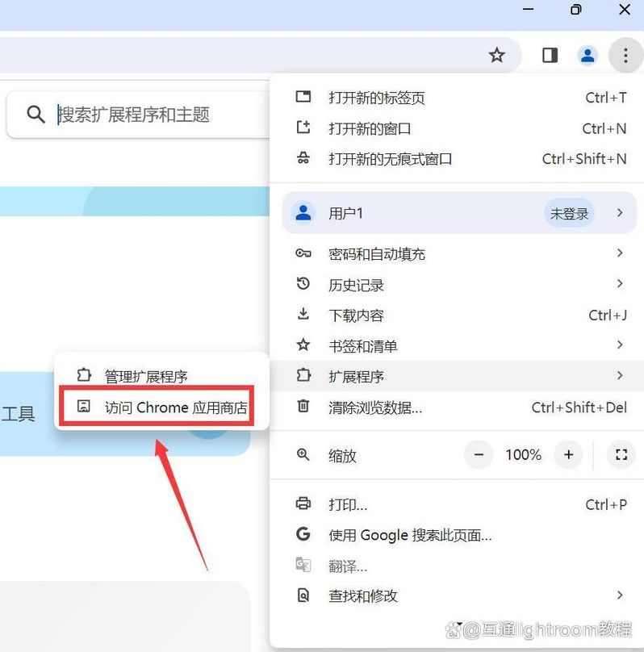644x652 pixels.
Task: Click the 100% zoom value
Action: pos(524,454)
